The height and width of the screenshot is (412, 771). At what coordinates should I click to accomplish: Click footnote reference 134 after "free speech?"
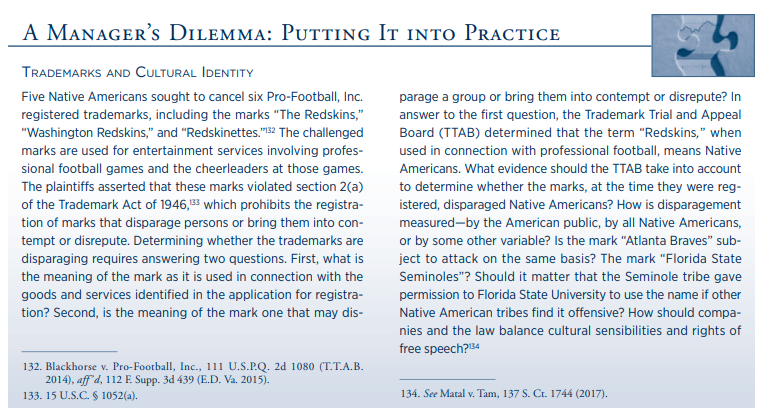pyautogui.click(x=474, y=346)
